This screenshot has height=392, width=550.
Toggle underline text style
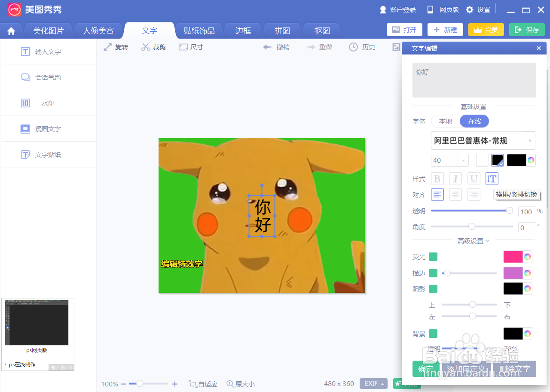click(x=474, y=179)
